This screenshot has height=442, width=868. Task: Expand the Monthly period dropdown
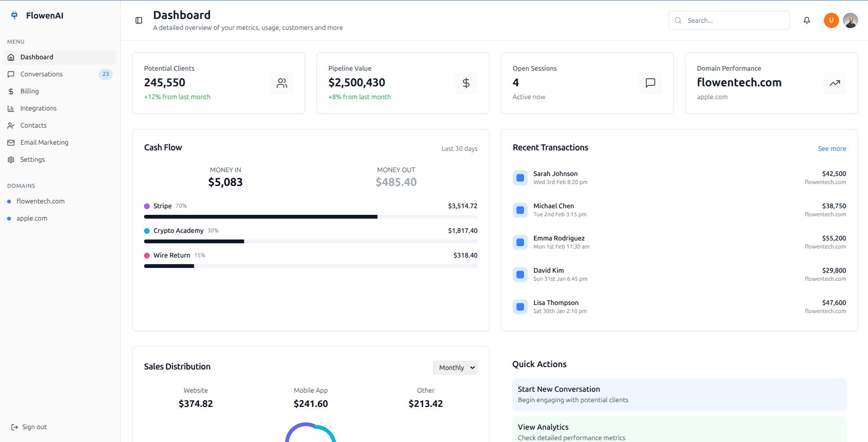coord(455,368)
